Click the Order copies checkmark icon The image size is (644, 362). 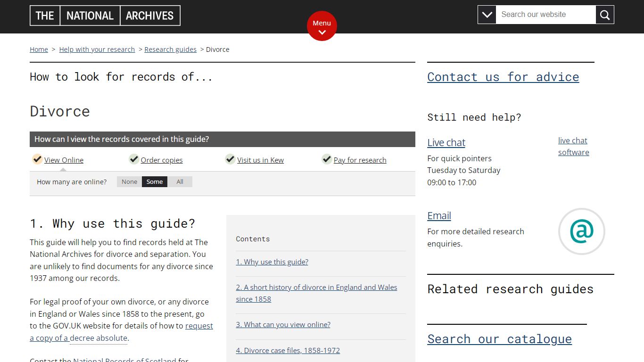tap(134, 159)
